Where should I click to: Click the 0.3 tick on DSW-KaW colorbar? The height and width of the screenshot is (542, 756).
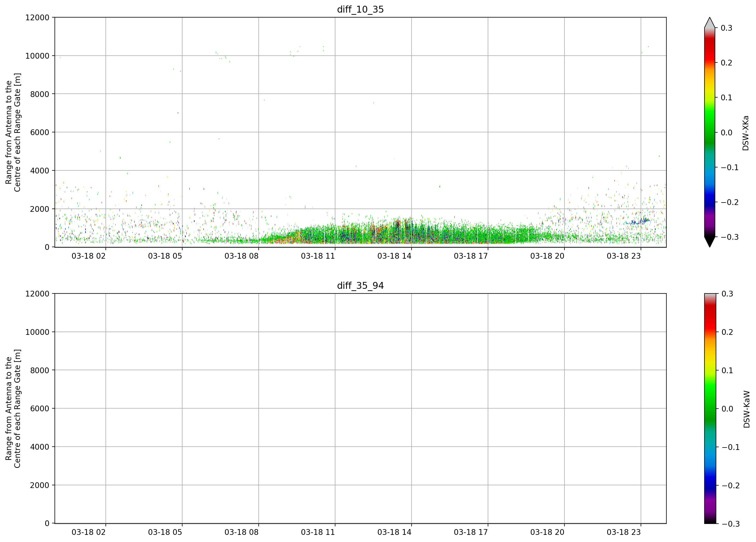(x=727, y=294)
